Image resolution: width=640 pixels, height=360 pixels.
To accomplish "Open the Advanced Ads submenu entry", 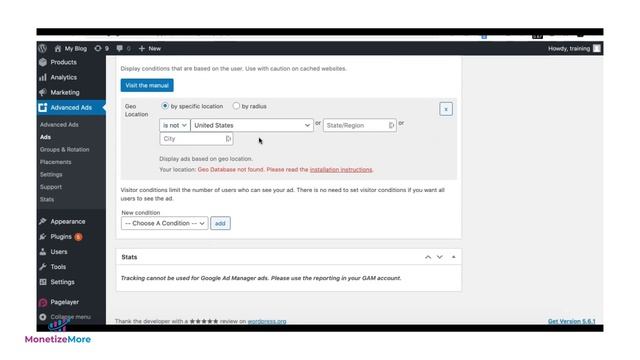I will point(59,124).
